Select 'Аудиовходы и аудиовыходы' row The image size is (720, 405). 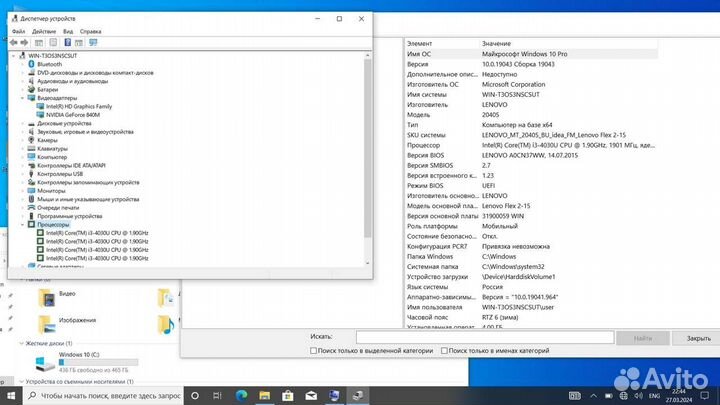72,81
